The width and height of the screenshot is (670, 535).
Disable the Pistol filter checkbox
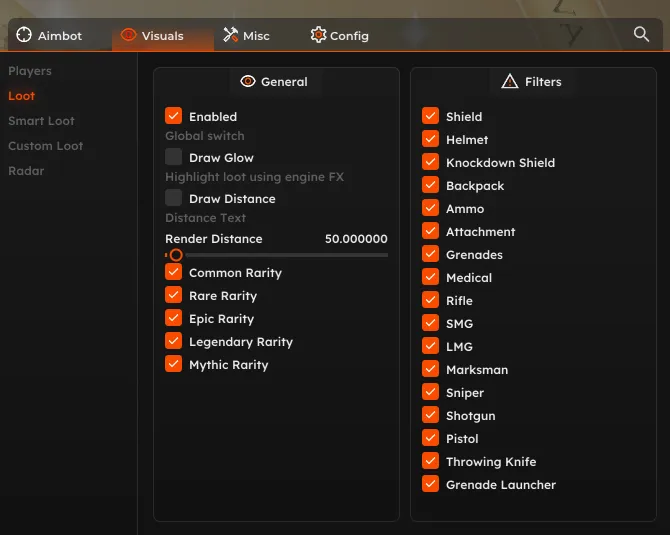pos(430,438)
